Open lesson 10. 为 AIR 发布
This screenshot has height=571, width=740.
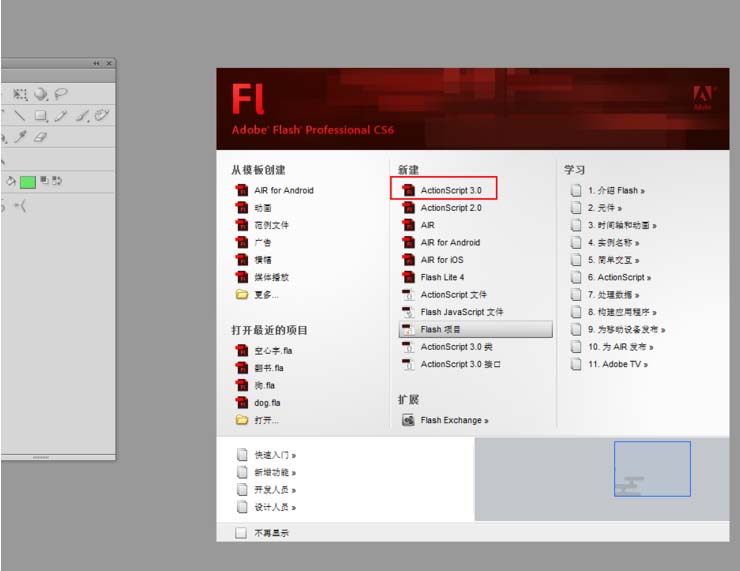[612, 347]
